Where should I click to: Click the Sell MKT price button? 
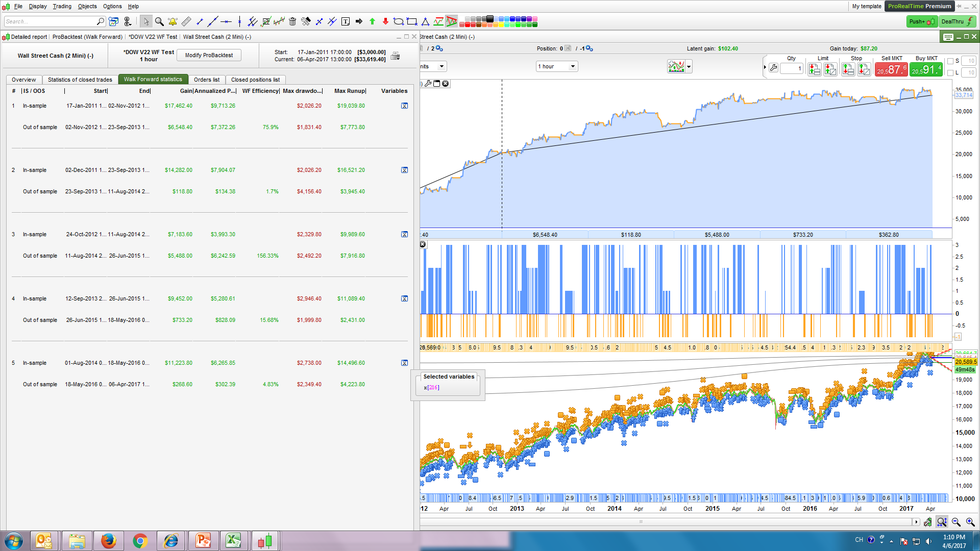click(x=891, y=70)
